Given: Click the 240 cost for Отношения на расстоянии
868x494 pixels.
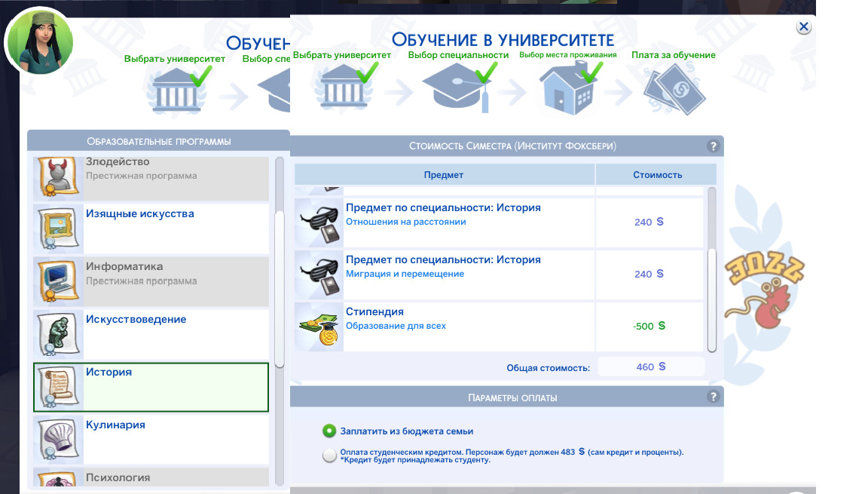Looking at the screenshot, I should pyautogui.click(x=649, y=222).
